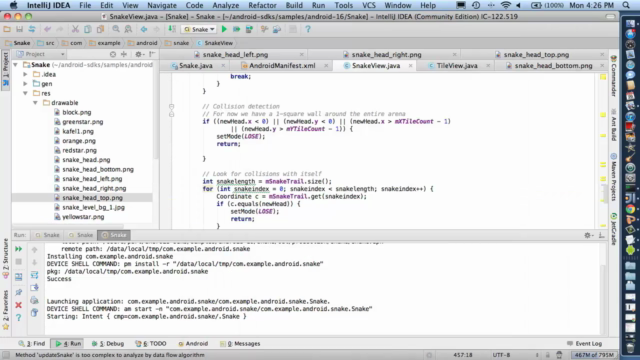This screenshot has width=640, height=360.
Task: Toggle the Commander side panel
Action: click(613, 76)
